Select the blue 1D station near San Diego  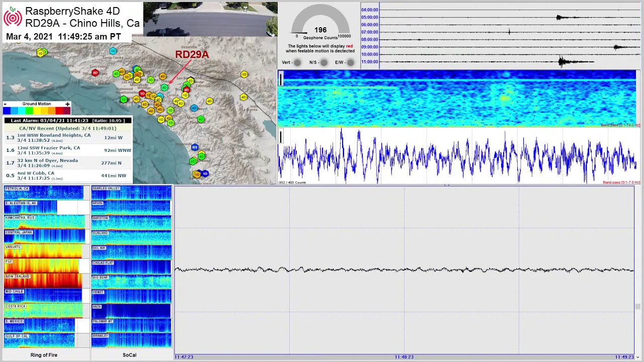click(205, 173)
